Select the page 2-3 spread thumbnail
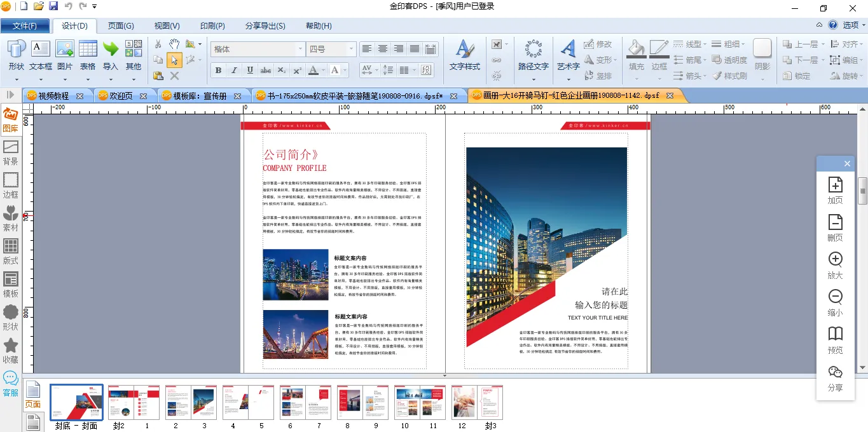868x432 pixels. pos(191,402)
